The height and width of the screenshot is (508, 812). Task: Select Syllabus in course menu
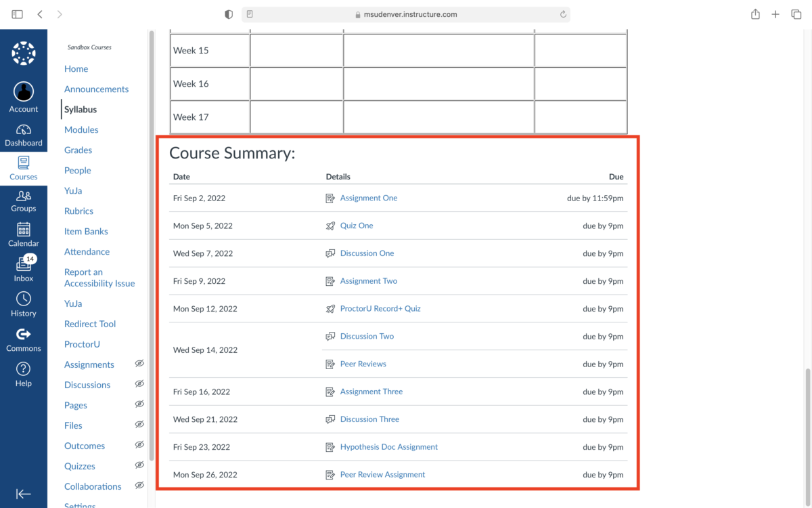tap(81, 109)
